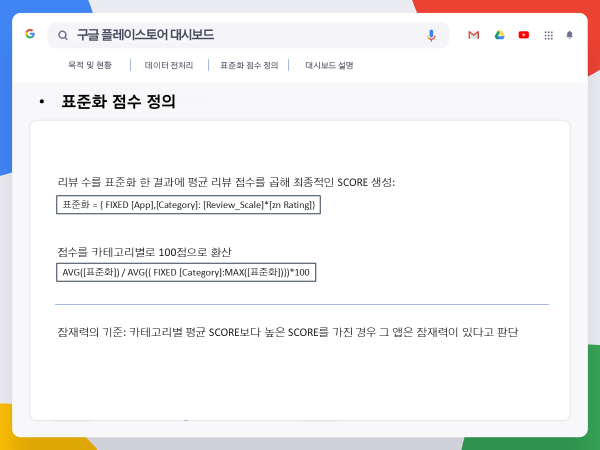Image resolution: width=600 pixels, height=450 pixels.
Task: Click the notifications bell icon
Action: point(569,35)
